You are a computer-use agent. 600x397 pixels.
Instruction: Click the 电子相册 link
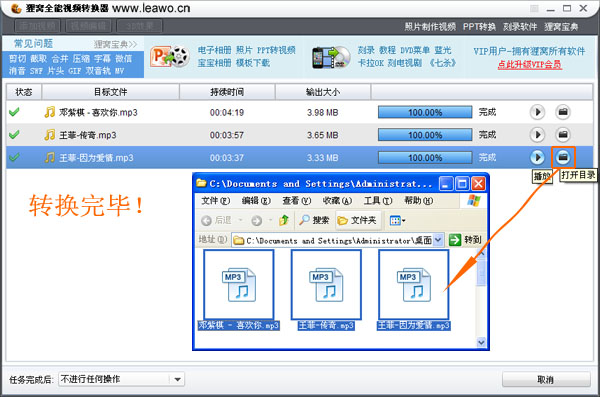(x=215, y=50)
